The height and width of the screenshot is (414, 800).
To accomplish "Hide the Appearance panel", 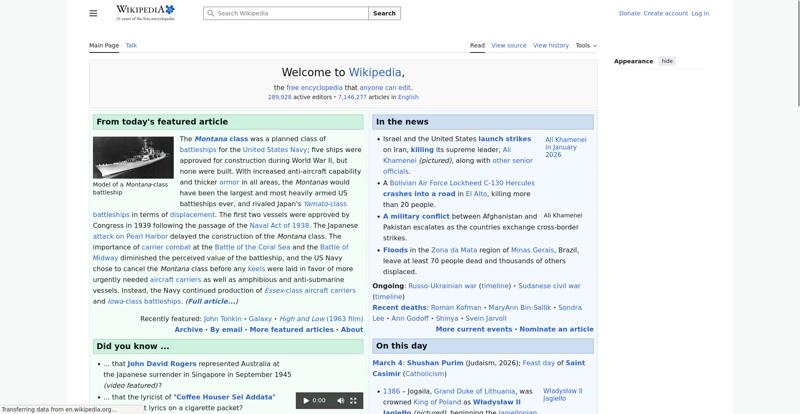I will [x=667, y=61].
